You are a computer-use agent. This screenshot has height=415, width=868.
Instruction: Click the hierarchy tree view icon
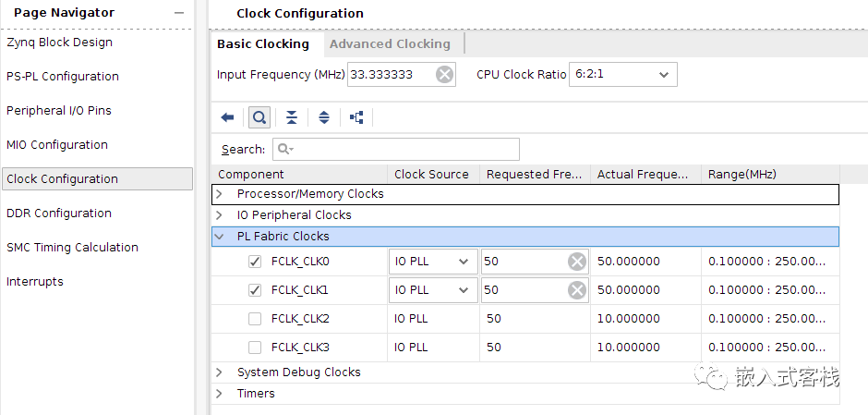[x=356, y=117]
